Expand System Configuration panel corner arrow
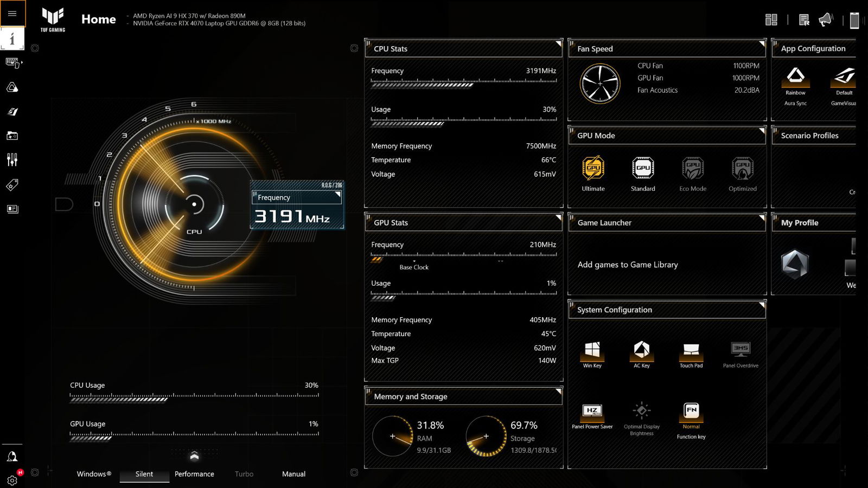This screenshot has width=868, height=488. (x=762, y=305)
